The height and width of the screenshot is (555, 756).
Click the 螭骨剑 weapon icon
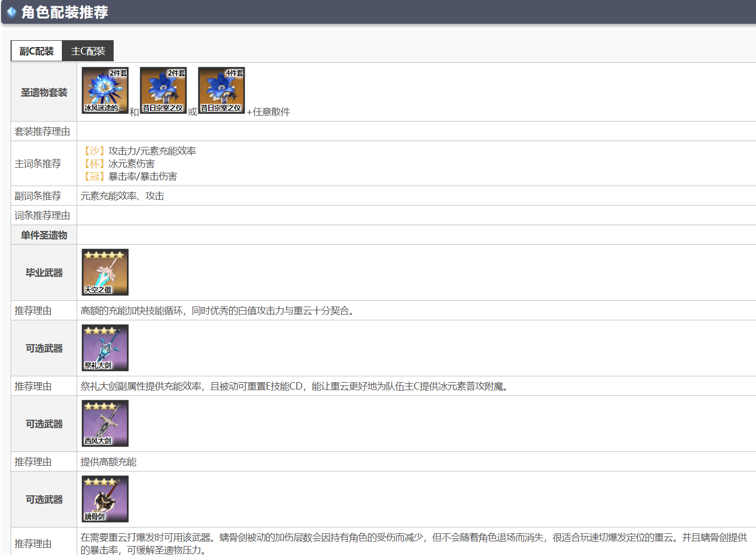pos(105,499)
